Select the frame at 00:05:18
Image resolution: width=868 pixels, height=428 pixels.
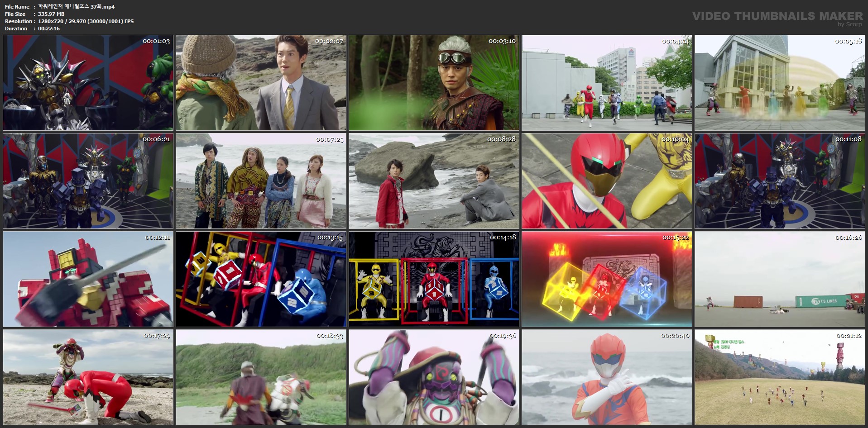click(780, 83)
